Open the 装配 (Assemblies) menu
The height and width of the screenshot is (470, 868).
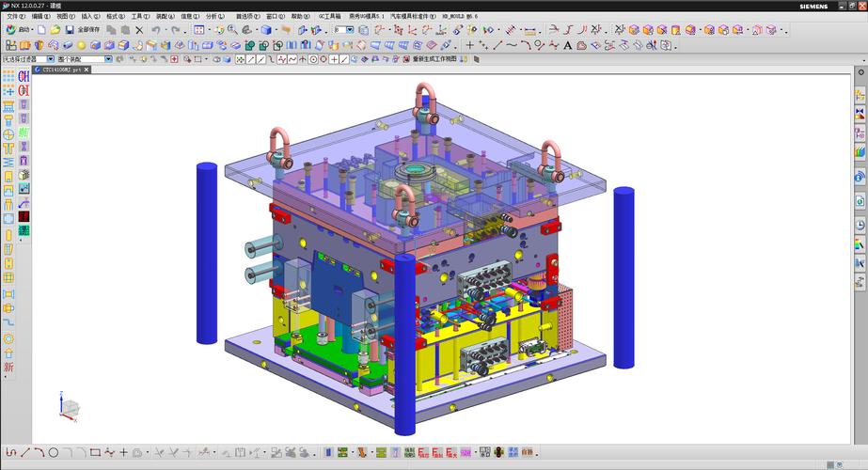pyautogui.click(x=165, y=17)
